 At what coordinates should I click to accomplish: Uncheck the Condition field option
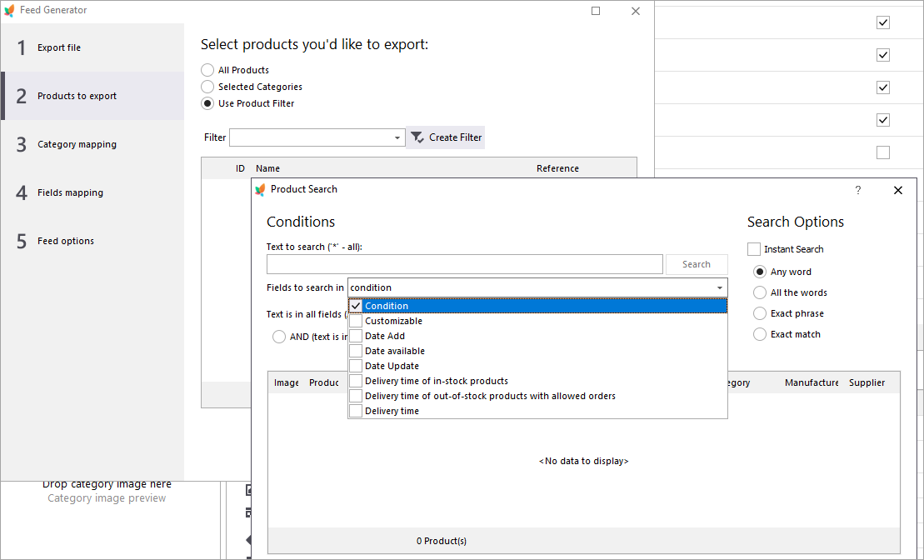pyautogui.click(x=356, y=306)
